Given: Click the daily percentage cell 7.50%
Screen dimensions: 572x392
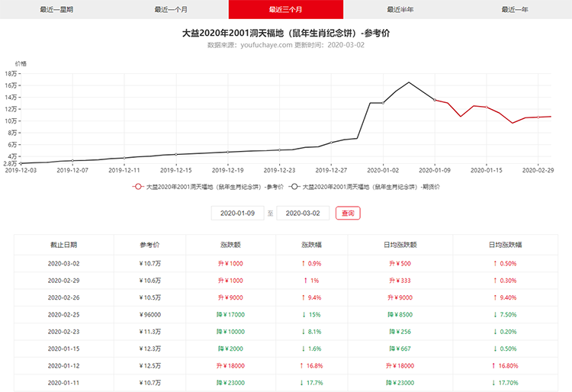Looking at the screenshot, I should pos(505,314).
